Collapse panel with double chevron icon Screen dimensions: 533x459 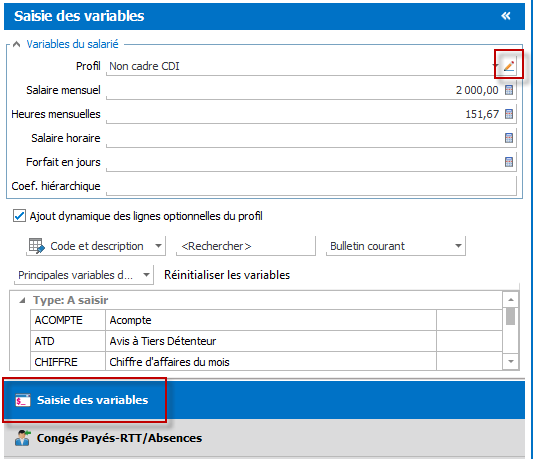506,16
